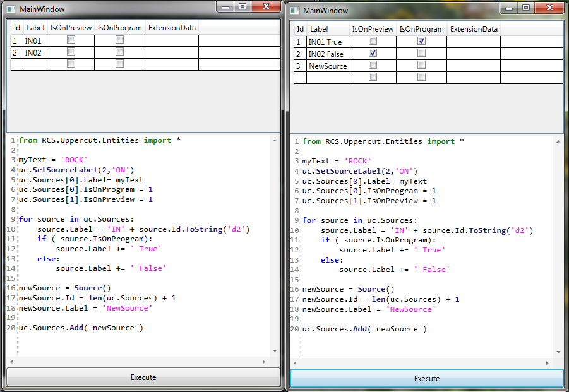Image resolution: width=569 pixels, height=392 pixels.
Task: Select IN01 label cell in left window
Action: click(x=35, y=40)
